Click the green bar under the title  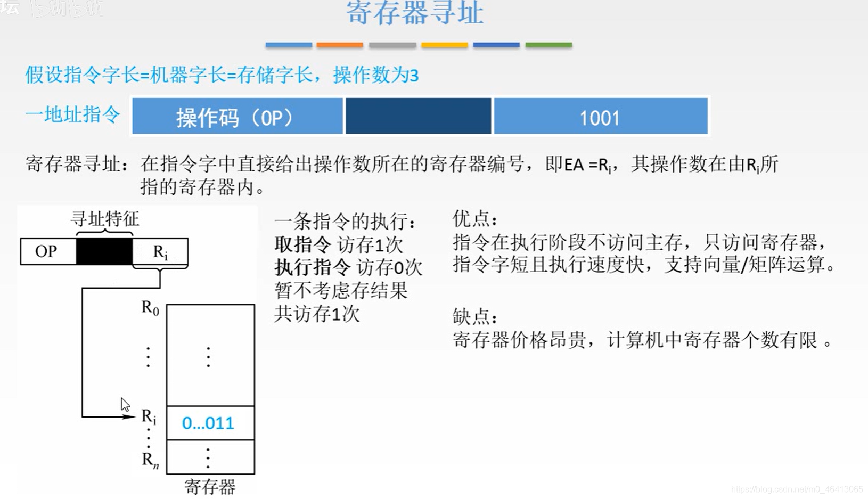click(x=548, y=45)
